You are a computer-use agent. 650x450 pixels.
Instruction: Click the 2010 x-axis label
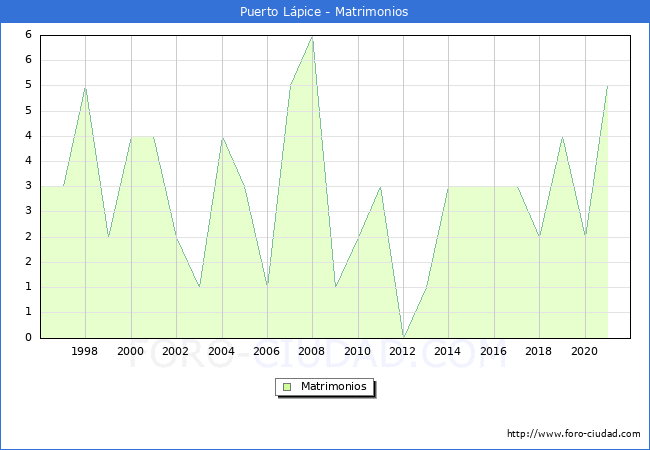357,351
